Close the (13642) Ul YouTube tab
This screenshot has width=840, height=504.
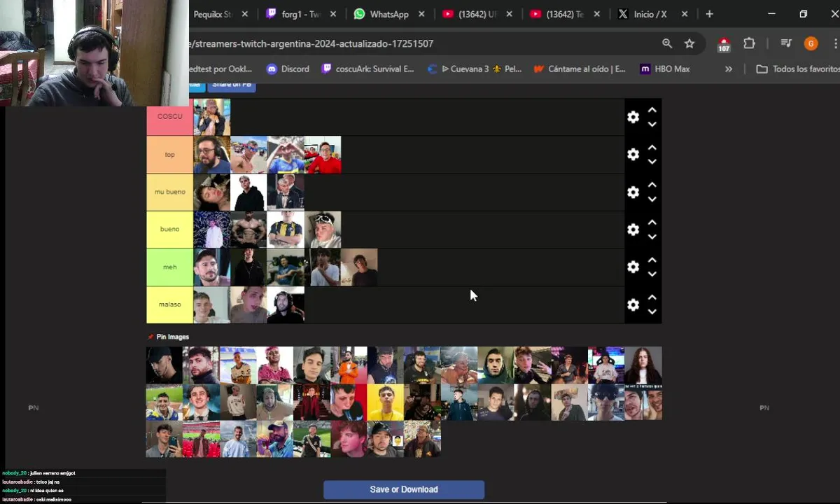coord(509,14)
